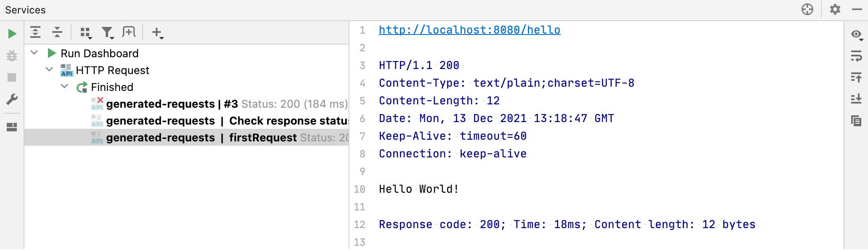Run the selected service configuration
This screenshot has width=868, height=250.
pyautogui.click(x=11, y=34)
